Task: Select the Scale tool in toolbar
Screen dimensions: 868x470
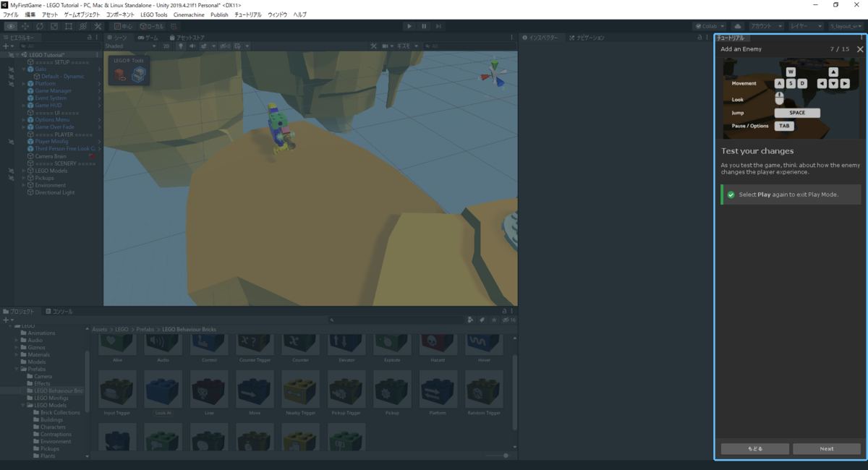Action: click(54, 26)
